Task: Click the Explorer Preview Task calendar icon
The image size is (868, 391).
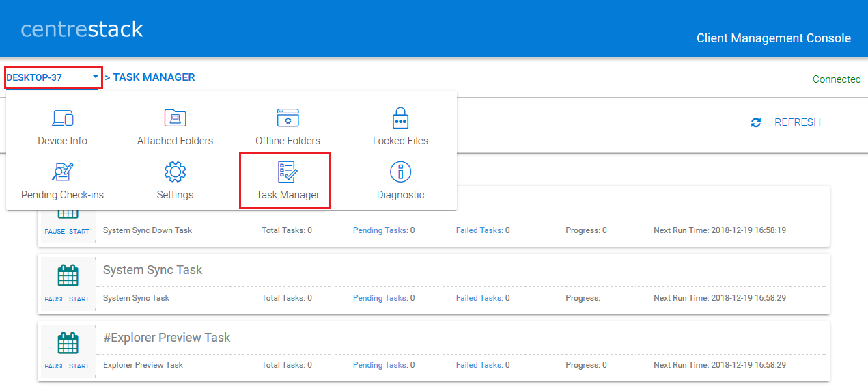Action: [68, 343]
